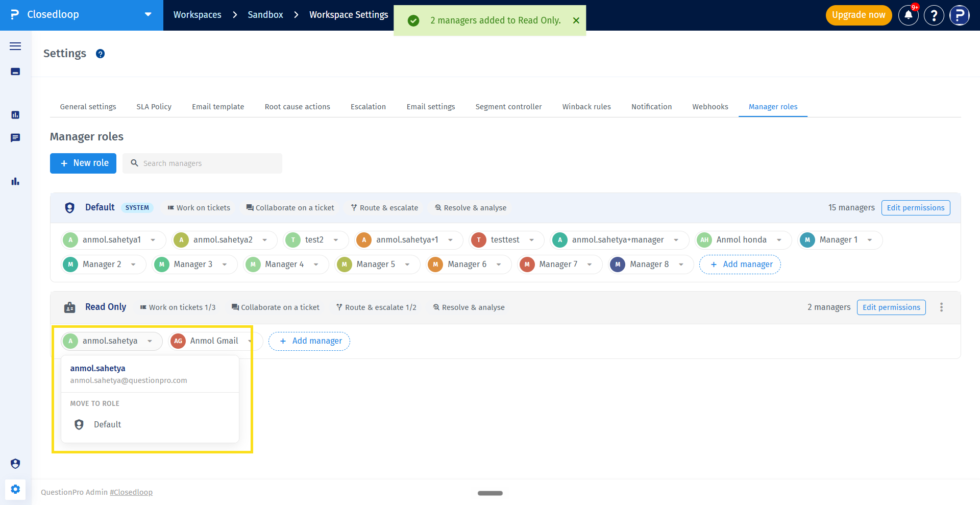Viewport: 980px width, 505px height.
Task: Click the ticket inbox sidebar icon
Action: (x=15, y=71)
